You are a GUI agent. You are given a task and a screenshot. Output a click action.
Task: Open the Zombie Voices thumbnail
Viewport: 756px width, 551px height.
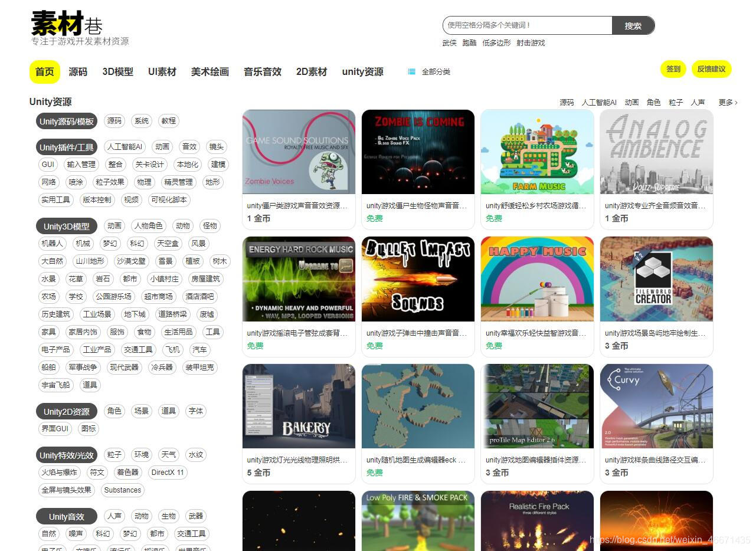coord(299,152)
